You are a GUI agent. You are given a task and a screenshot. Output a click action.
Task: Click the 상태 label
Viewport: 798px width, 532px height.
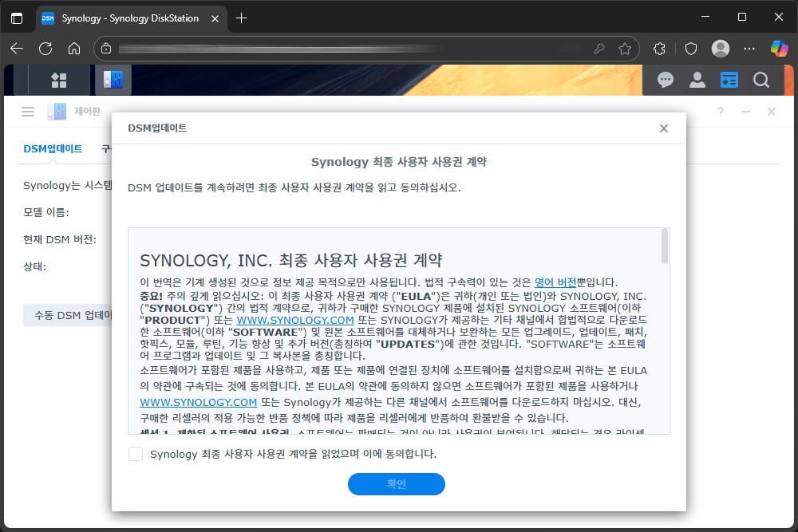point(34,266)
